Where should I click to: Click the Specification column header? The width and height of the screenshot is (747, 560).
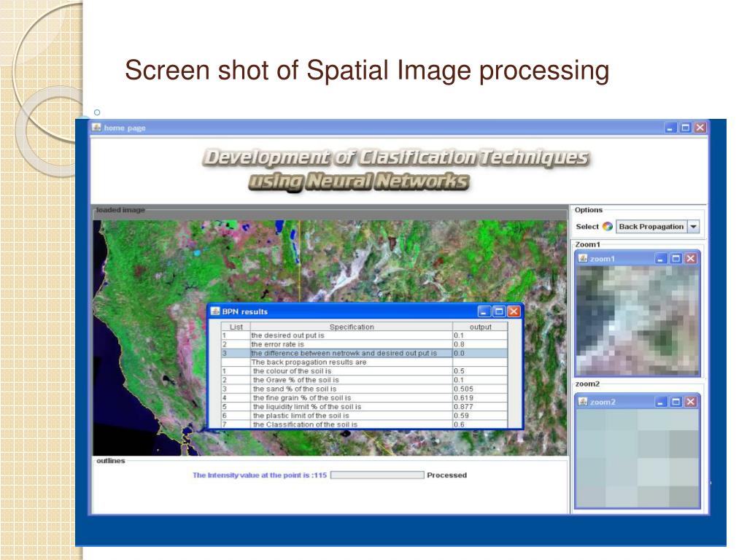click(x=352, y=327)
